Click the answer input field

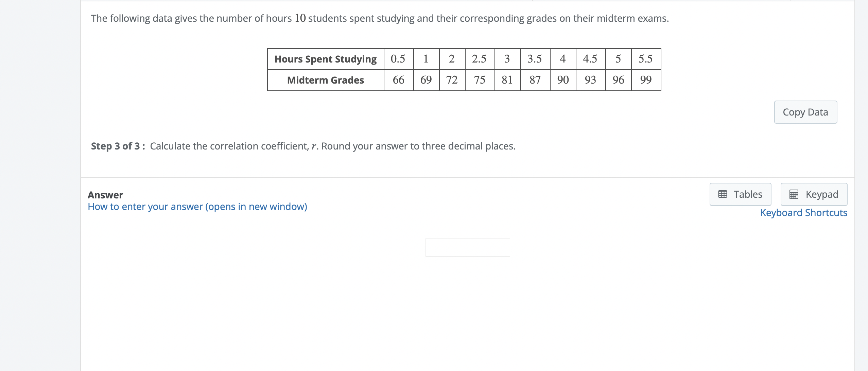tap(467, 247)
